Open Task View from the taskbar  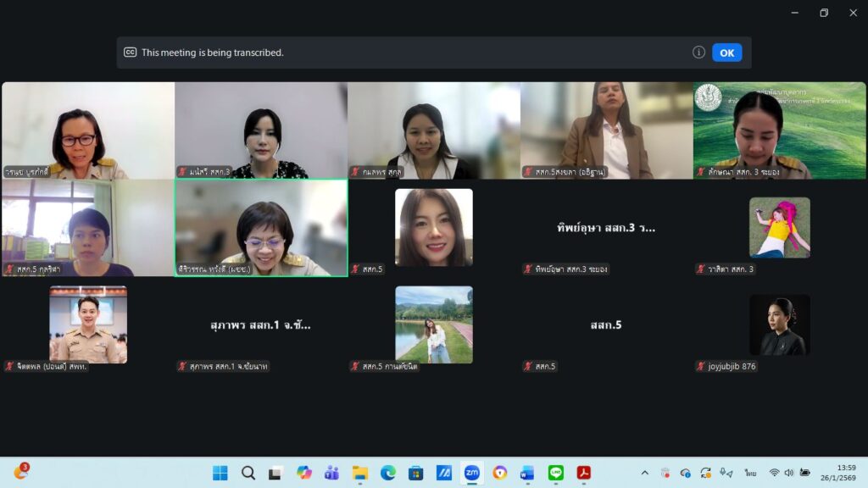(x=275, y=473)
